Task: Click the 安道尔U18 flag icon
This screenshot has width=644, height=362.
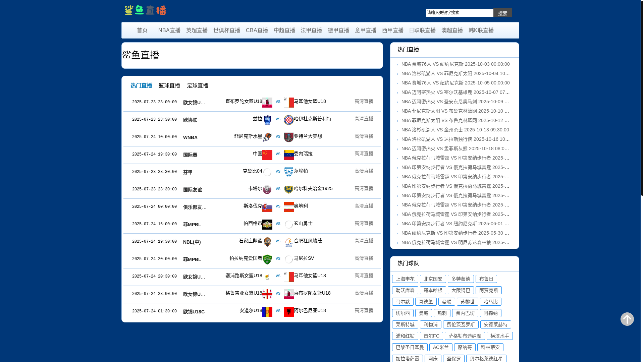Action: coord(267,312)
